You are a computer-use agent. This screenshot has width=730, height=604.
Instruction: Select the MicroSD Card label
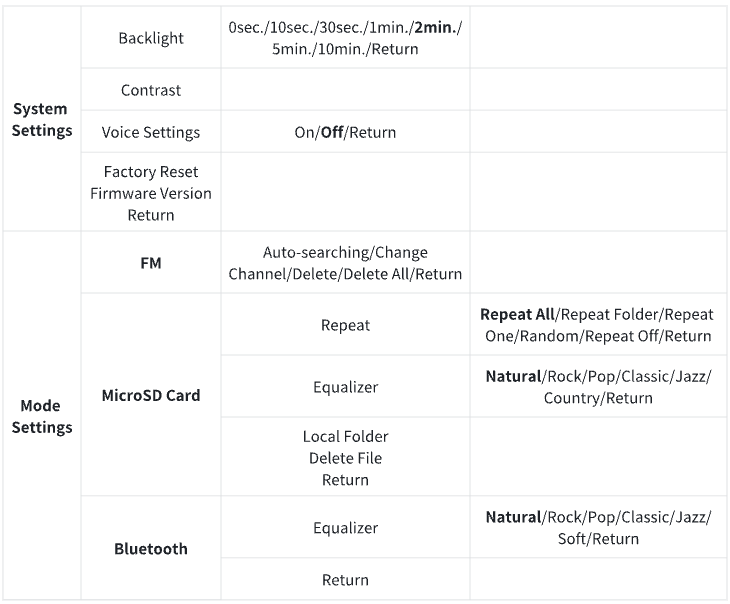151,395
